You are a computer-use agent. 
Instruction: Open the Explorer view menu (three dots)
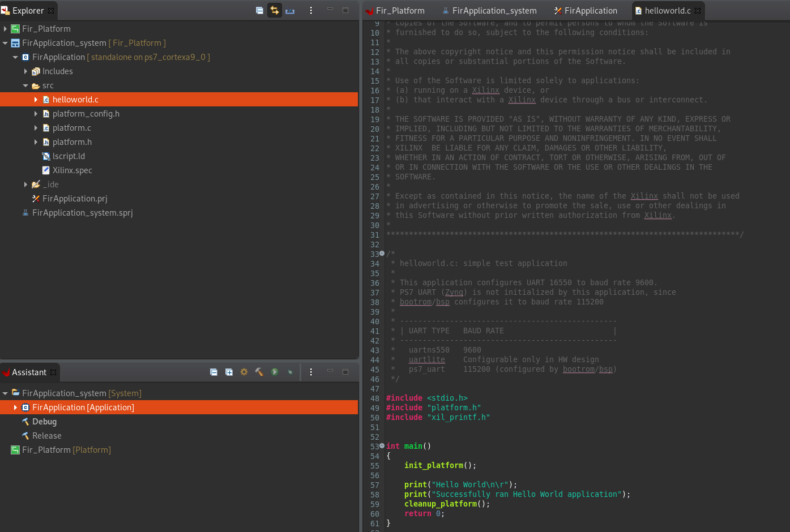311,10
